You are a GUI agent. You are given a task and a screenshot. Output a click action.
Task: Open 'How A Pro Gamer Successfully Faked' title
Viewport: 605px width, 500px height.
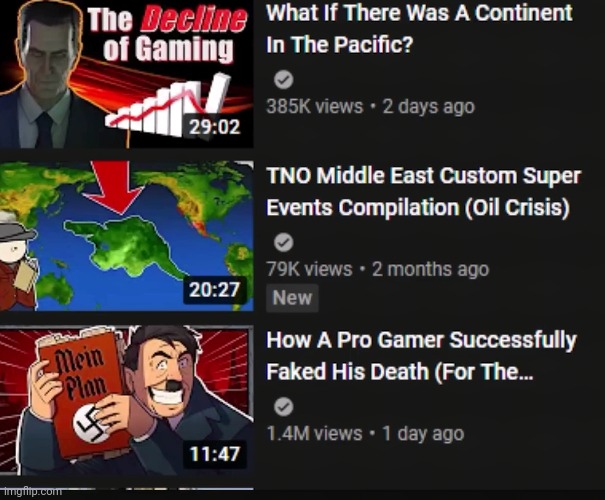tap(421, 356)
